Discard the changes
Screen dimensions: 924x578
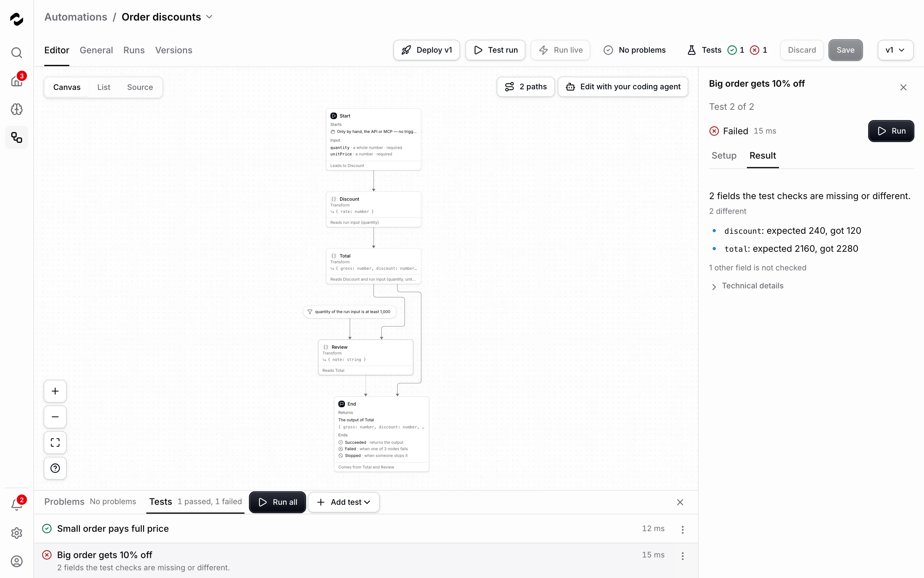(x=802, y=50)
